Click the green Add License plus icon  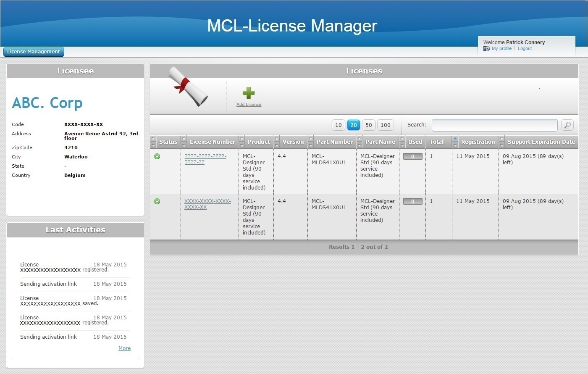point(249,93)
